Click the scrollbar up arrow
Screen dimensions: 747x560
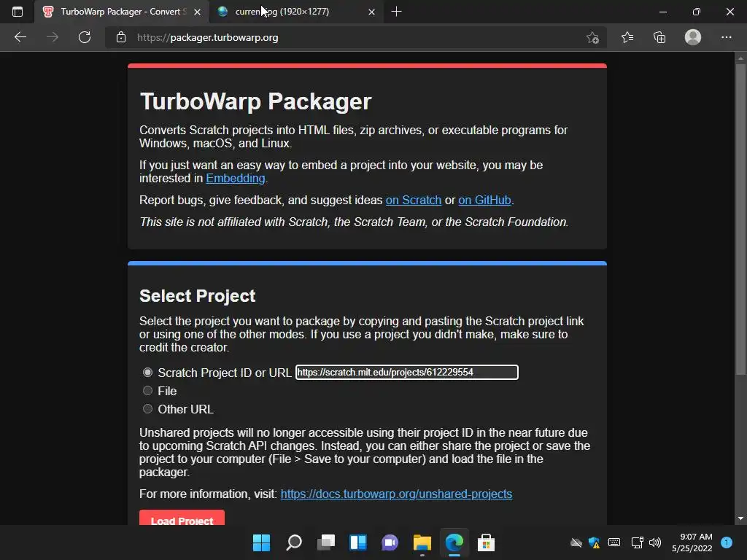tap(740, 58)
